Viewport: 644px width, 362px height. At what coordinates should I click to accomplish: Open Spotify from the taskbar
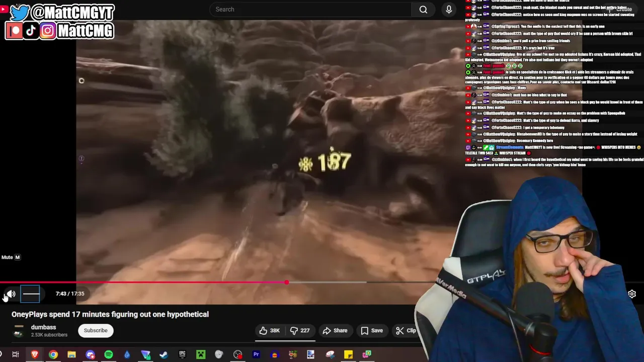(x=109, y=354)
